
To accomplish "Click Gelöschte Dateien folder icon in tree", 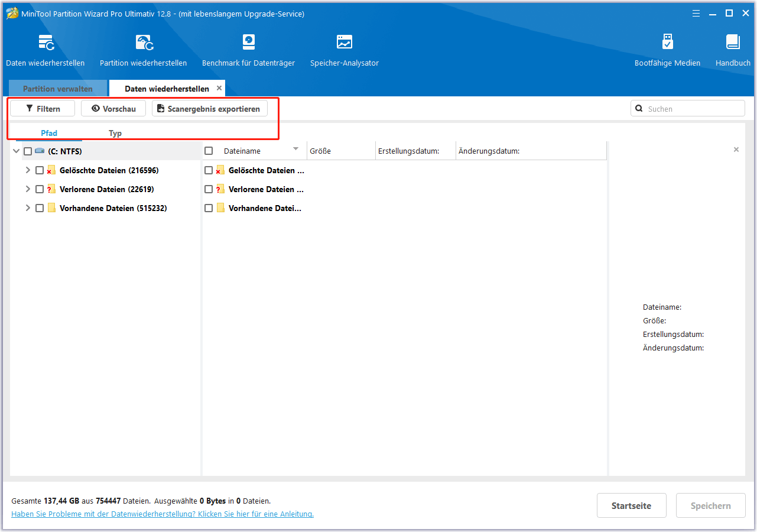I will (51, 170).
